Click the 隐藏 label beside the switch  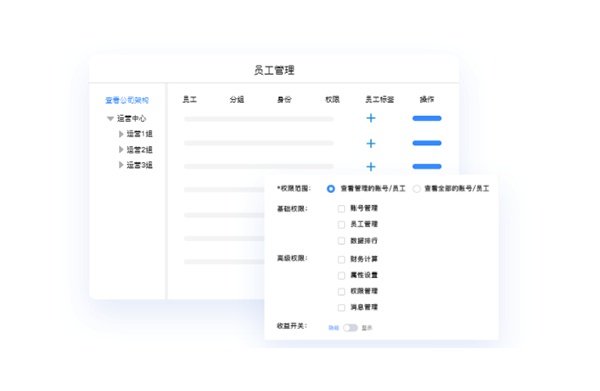(334, 328)
